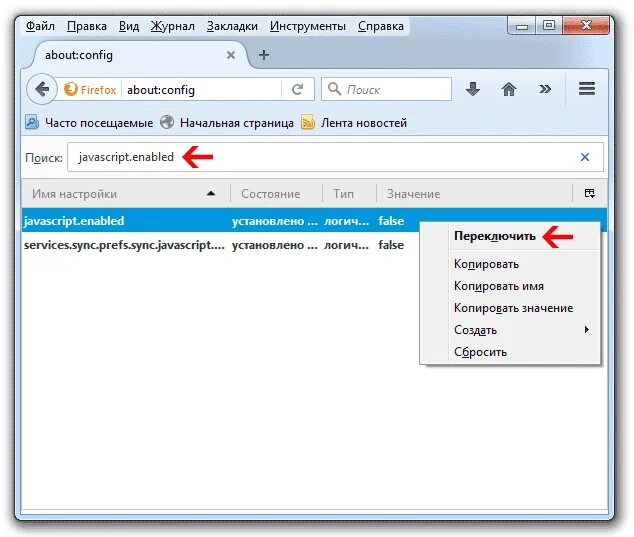
Task: Open the Правка menu
Action: pyautogui.click(x=87, y=26)
